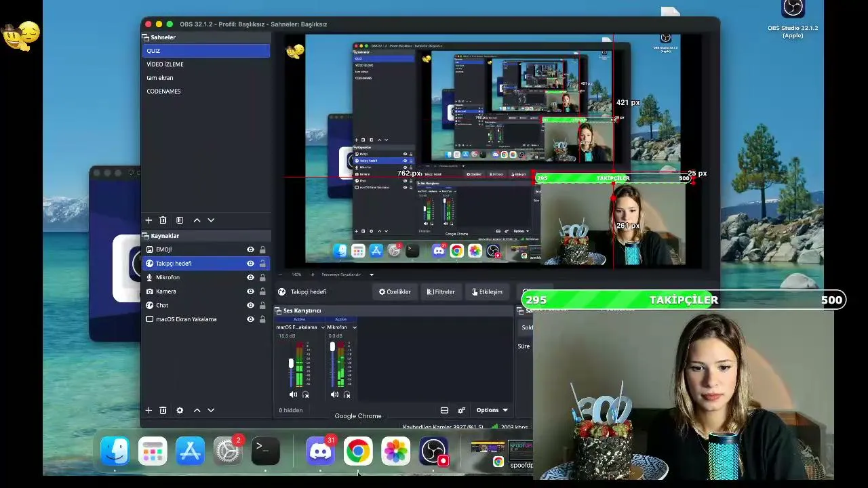Lock the Mikrofon source
This screenshot has height=488, width=868.
click(x=262, y=277)
